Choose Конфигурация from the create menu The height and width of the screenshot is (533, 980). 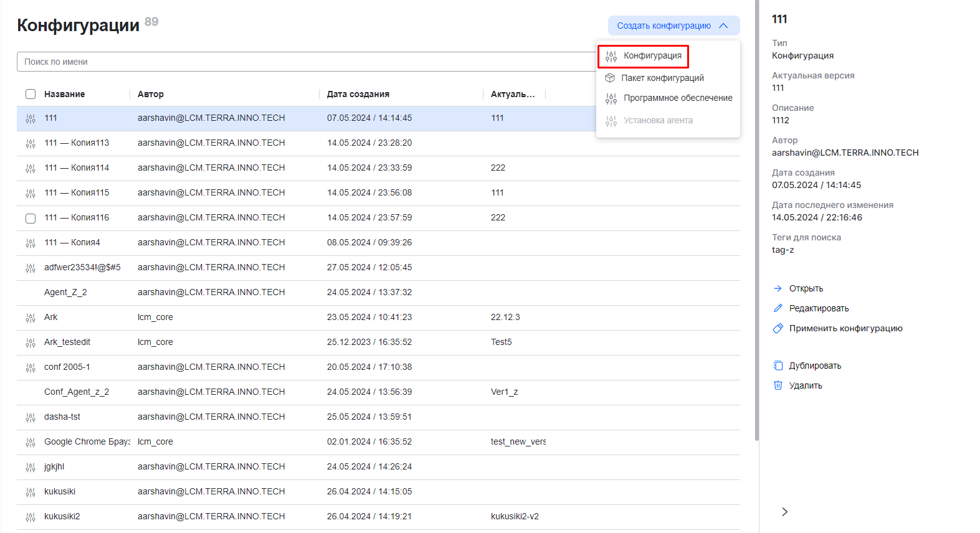point(652,56)
